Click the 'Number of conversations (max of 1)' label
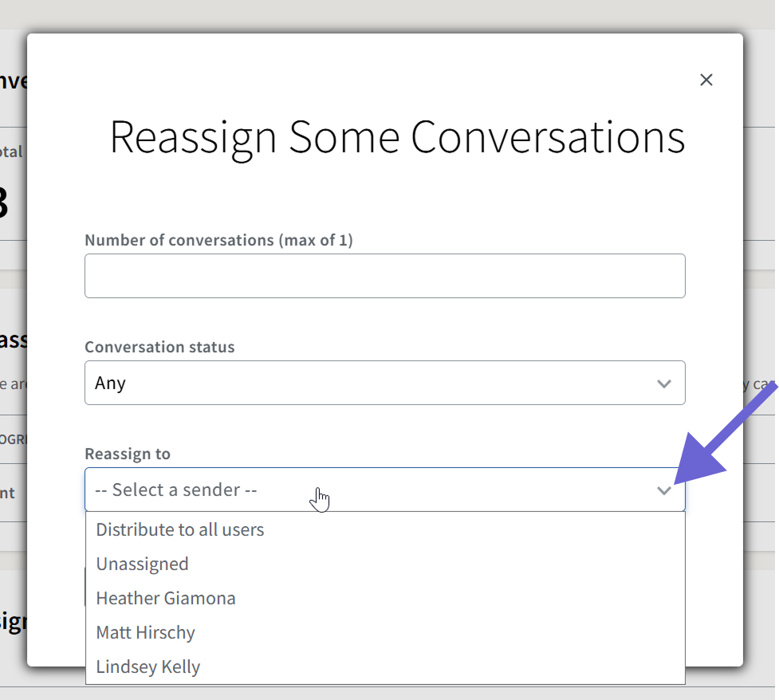This screenshot has height=700, width=779. (219, 240)
